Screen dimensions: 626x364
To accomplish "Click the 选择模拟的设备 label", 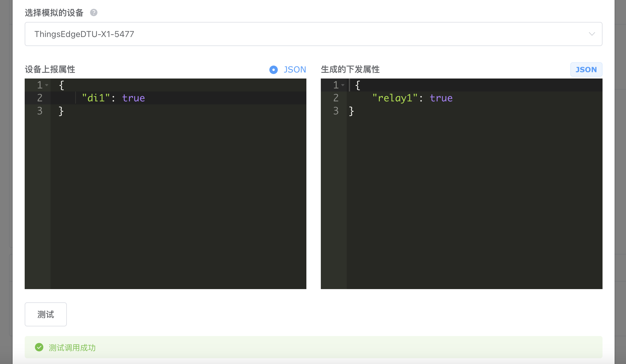I will 54,13.
